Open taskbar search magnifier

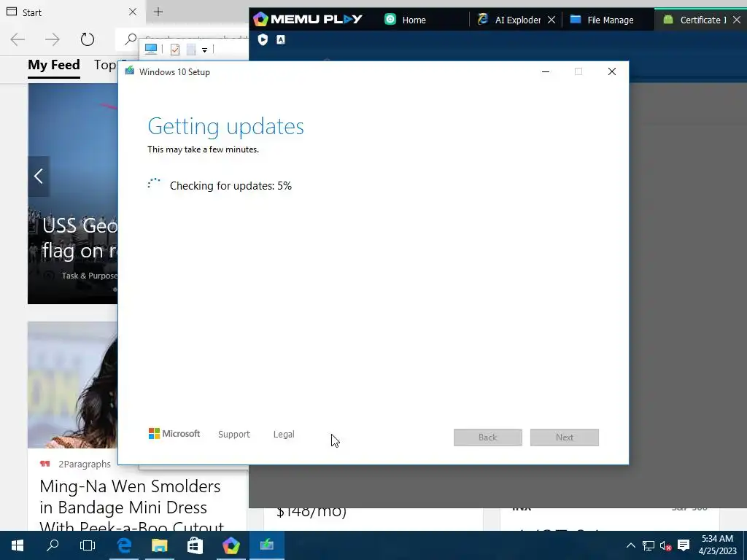(53, 545)
